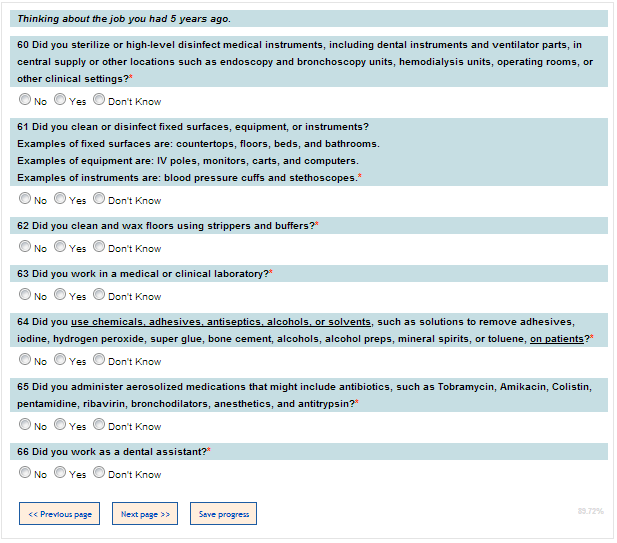Select No for question 64 chemicals on patients
The image size is (617, 543).
pyautogui.click(x=25, y=360)
